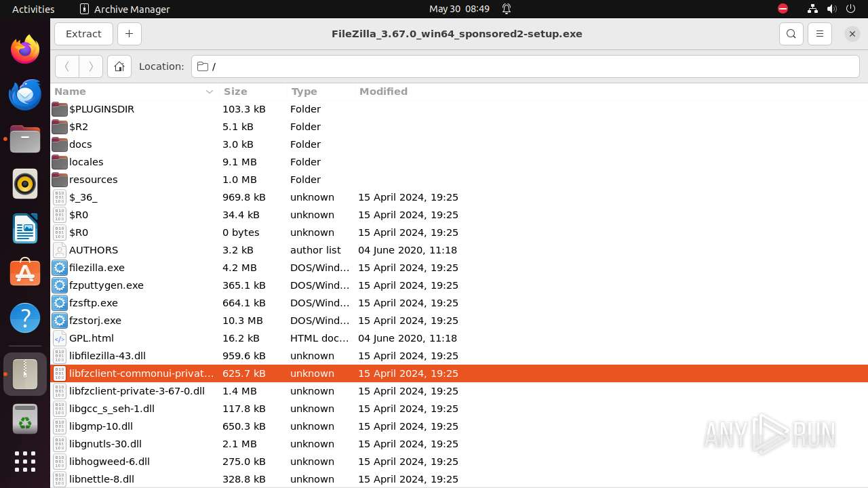Select the $PLUGINSDIR folder icon
The width and height of the screenshot is (868, 488).
tap(60, 109)
